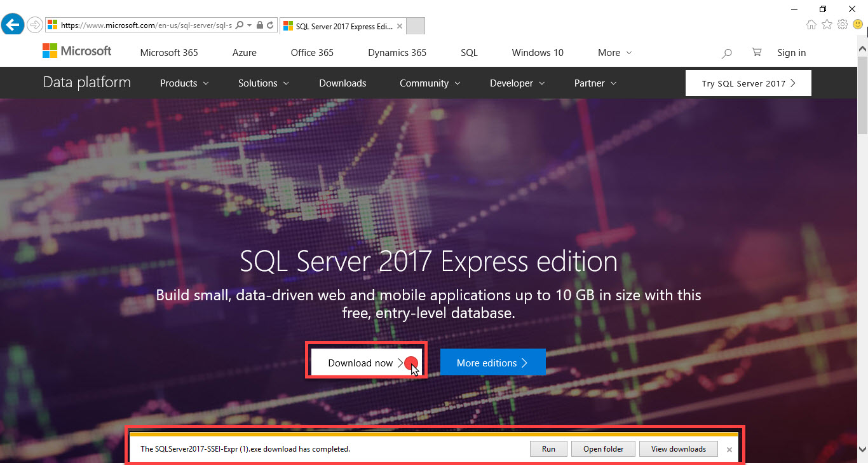Click the browser home icon
This screenshot has width=868, height=465.
coord(811,24)
